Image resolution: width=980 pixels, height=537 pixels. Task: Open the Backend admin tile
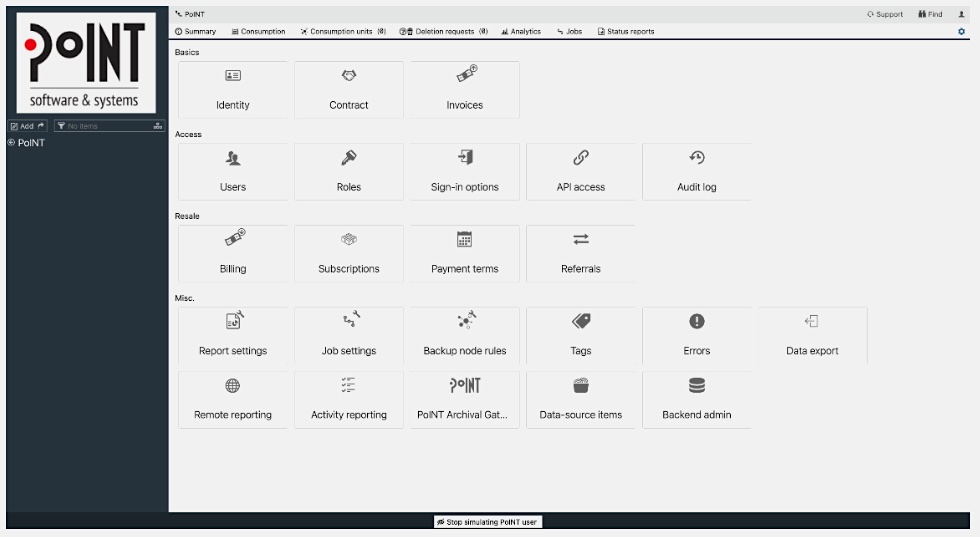(x=696, y=399)
